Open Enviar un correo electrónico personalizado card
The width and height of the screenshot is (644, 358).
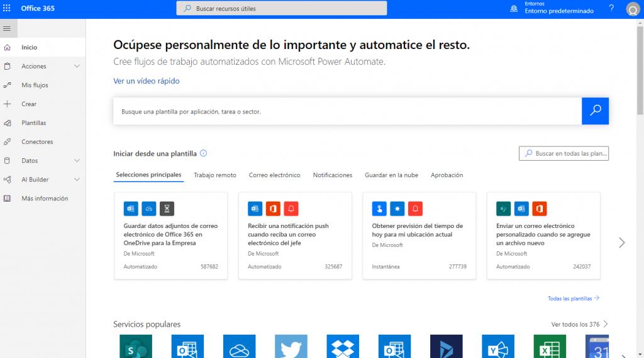click(x=543, y=236)
